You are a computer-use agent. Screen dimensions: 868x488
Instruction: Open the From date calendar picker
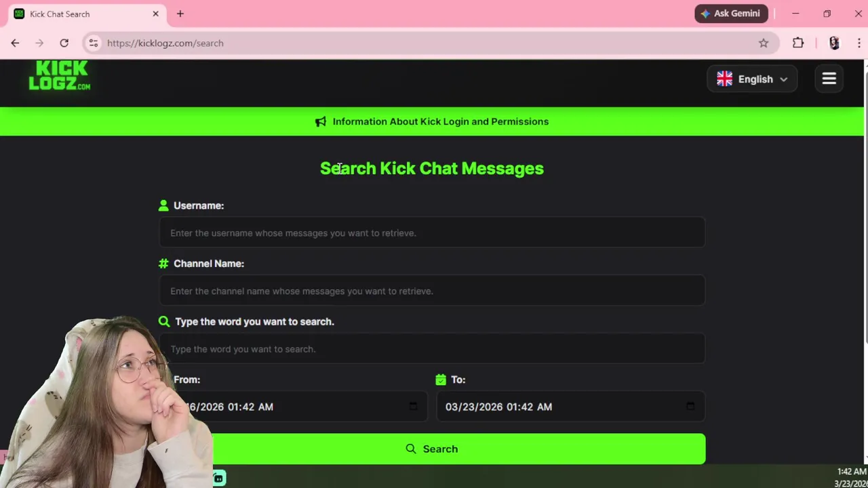[x=413, y=407]
